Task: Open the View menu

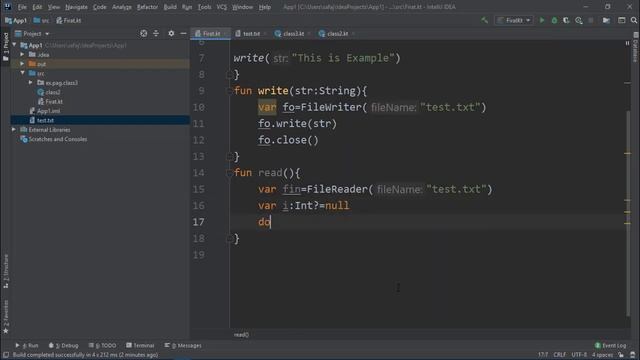Action: point(53,7)
